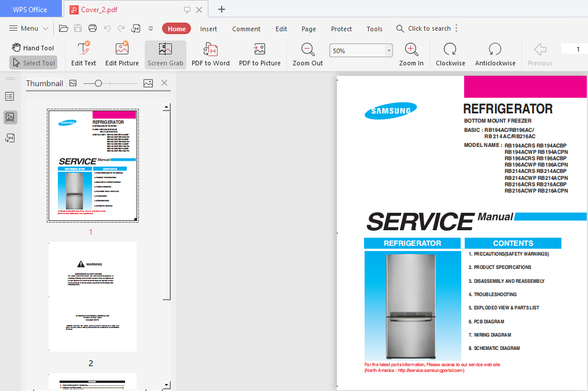Click the Open file folder icon
This screenshot has width=588, height=391.
click(x=64, y=28)
